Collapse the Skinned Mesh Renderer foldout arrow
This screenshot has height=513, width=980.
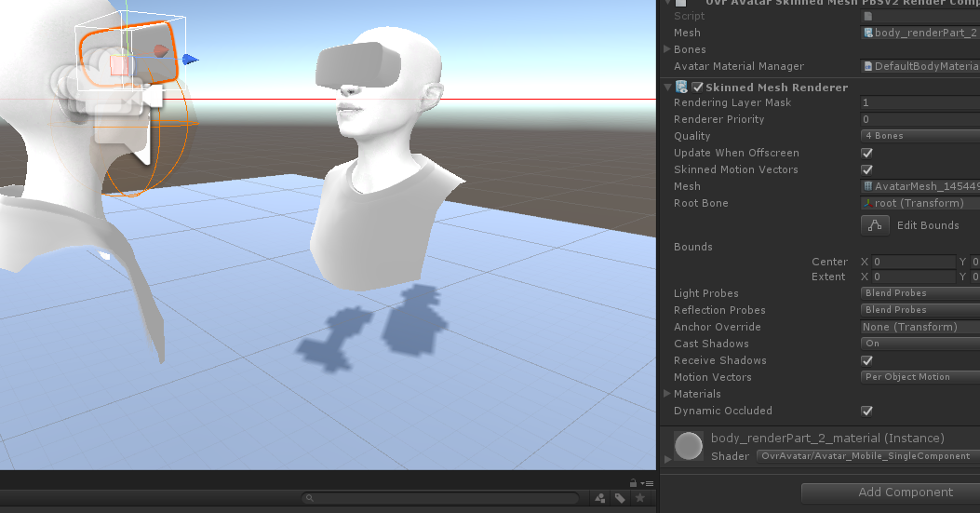667,88
